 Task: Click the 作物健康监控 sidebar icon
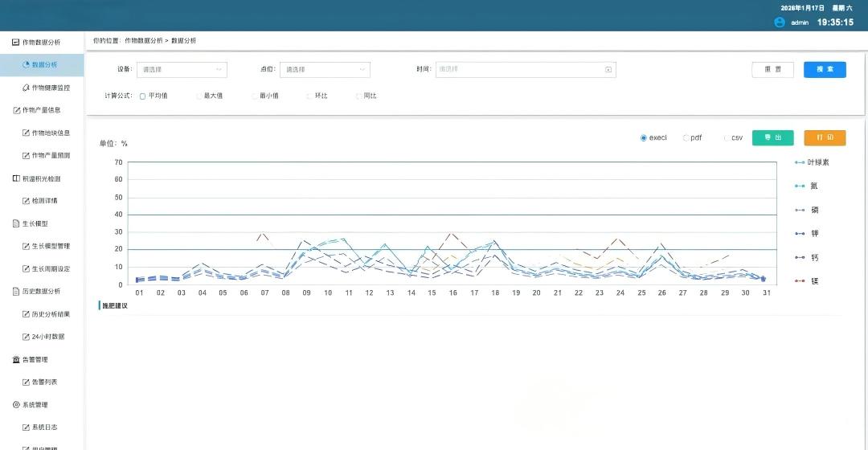click(x=26, y=88)
